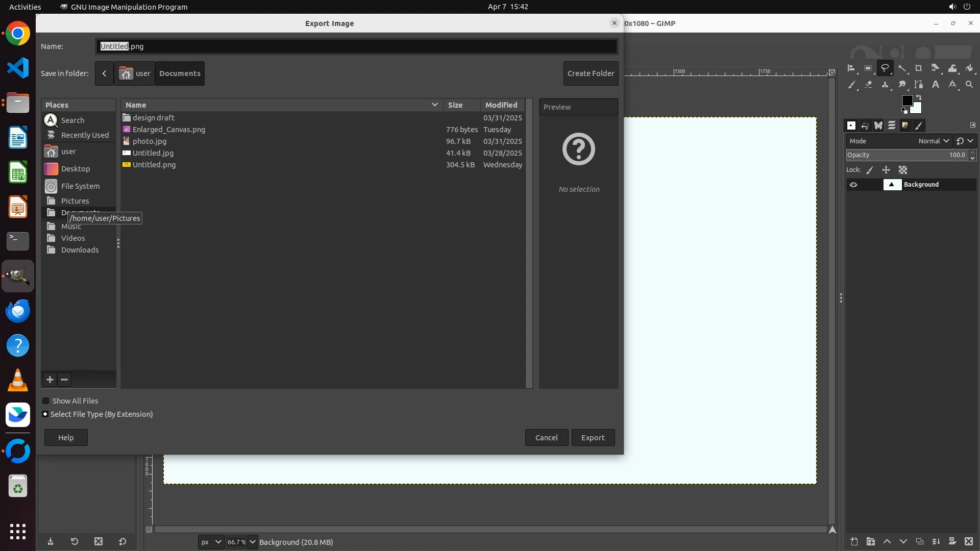Select the Zoom magnifier tool
The height and width of the screenshot is (551, 980).
(x=969, y=85)
